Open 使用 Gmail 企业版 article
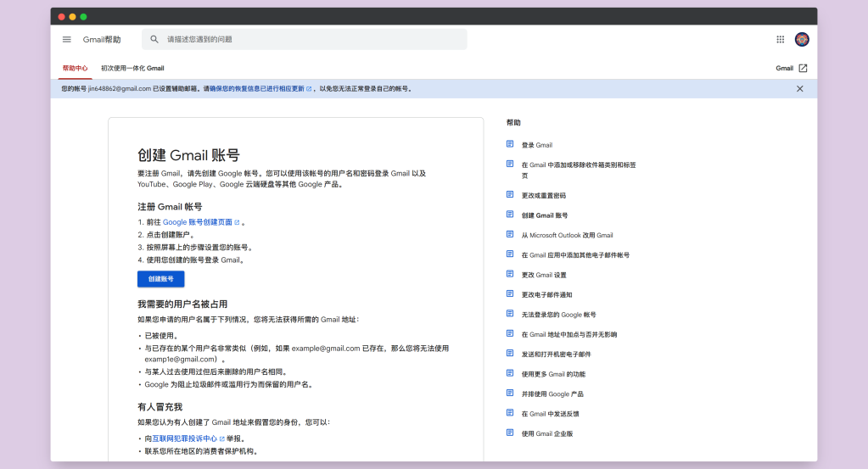This screenshot has width=868, height=469. pyautogui.click(x=547, y=433)
